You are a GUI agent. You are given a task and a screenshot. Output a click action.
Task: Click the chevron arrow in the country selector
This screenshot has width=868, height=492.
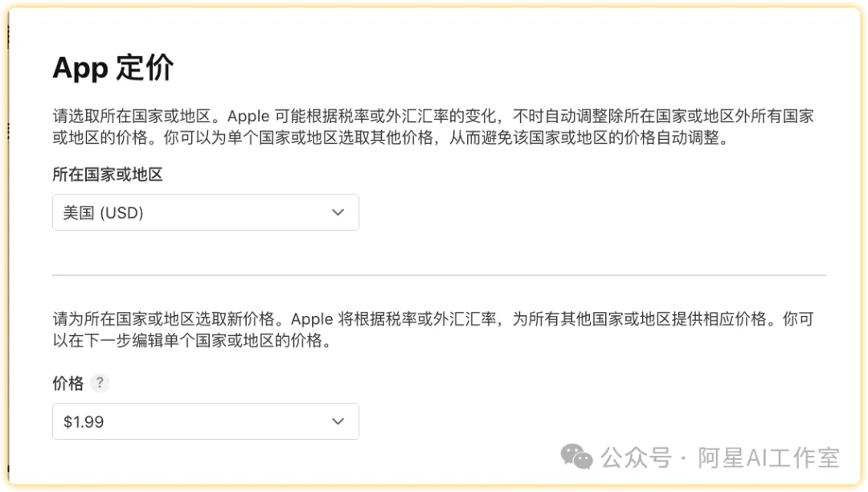[x=338, y=212]
